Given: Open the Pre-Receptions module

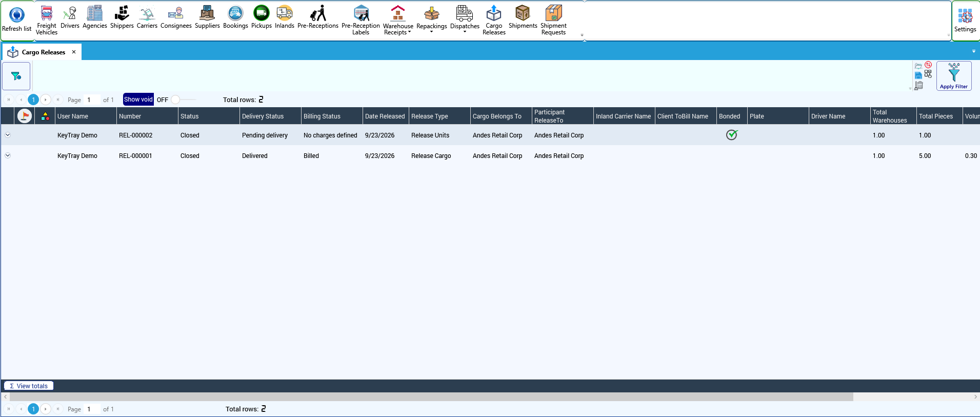Looking at the screenshot, I should (318, 17).
